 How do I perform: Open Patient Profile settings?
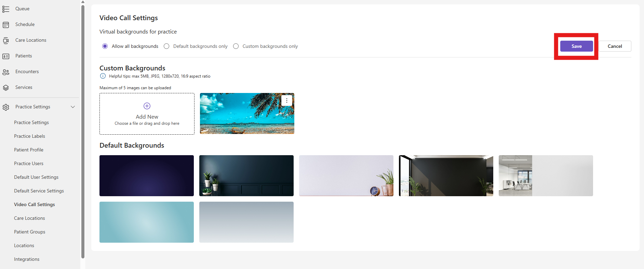(29, 150)
